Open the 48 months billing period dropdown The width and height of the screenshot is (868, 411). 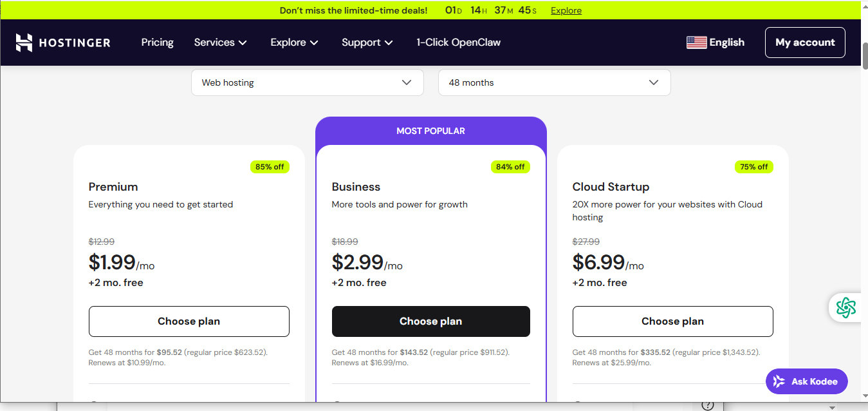coord(554,82)
